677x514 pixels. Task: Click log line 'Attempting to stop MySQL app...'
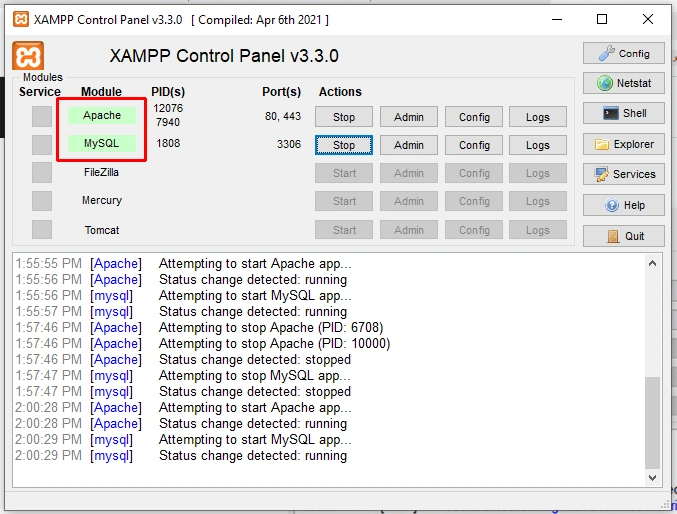tap(255, 375)
